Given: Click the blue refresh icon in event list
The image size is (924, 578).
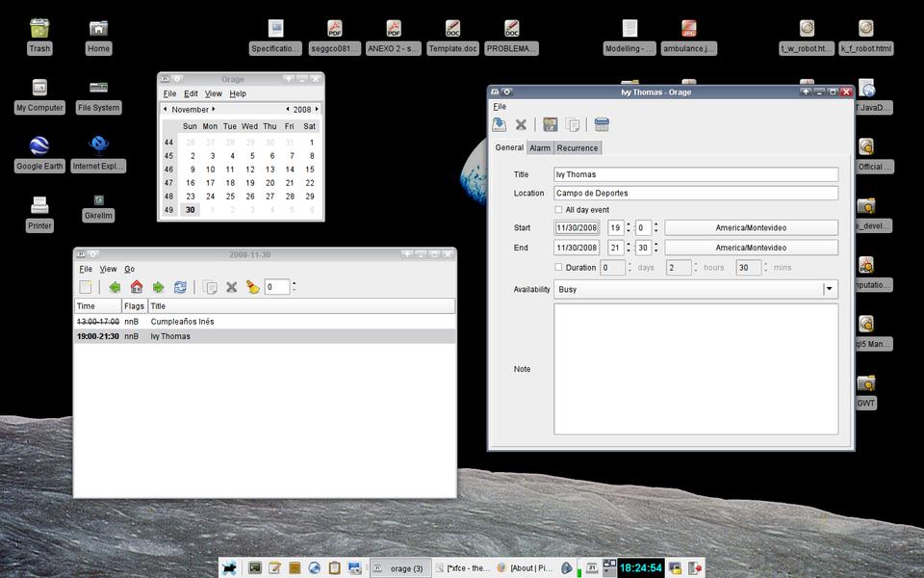Looking at the screenshot, I should click(180, 287).
